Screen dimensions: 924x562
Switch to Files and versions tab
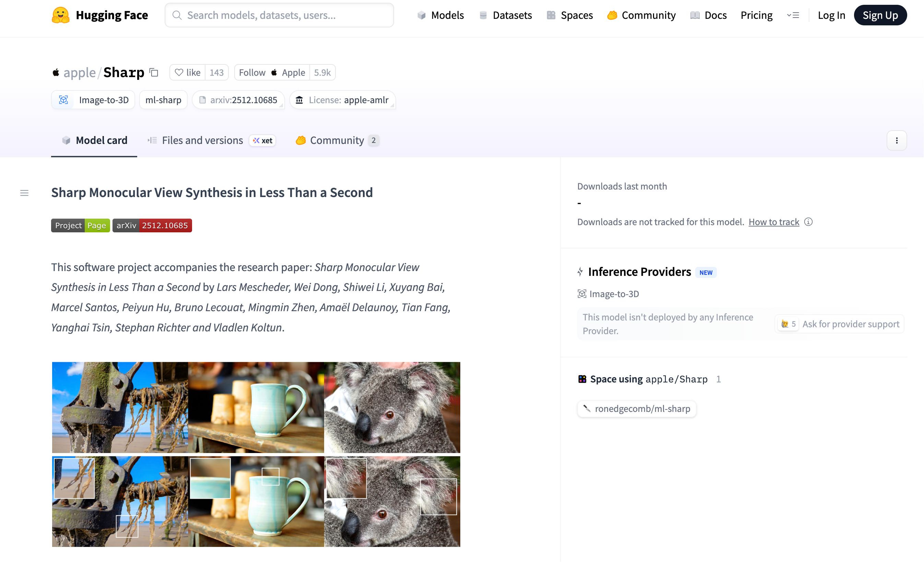coord(202,140)
